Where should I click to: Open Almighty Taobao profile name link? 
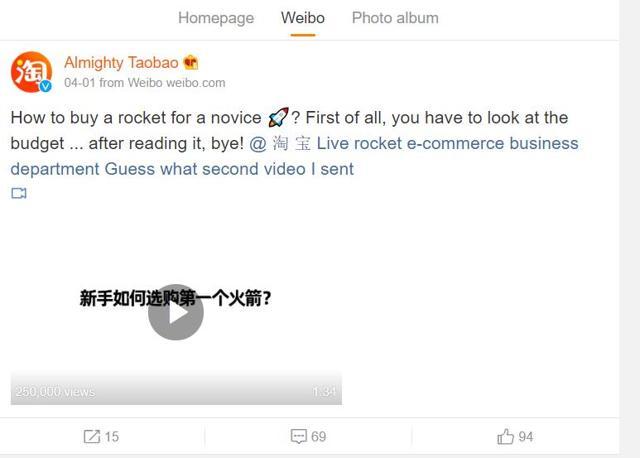pyautogui.click(x=121, y=62)
